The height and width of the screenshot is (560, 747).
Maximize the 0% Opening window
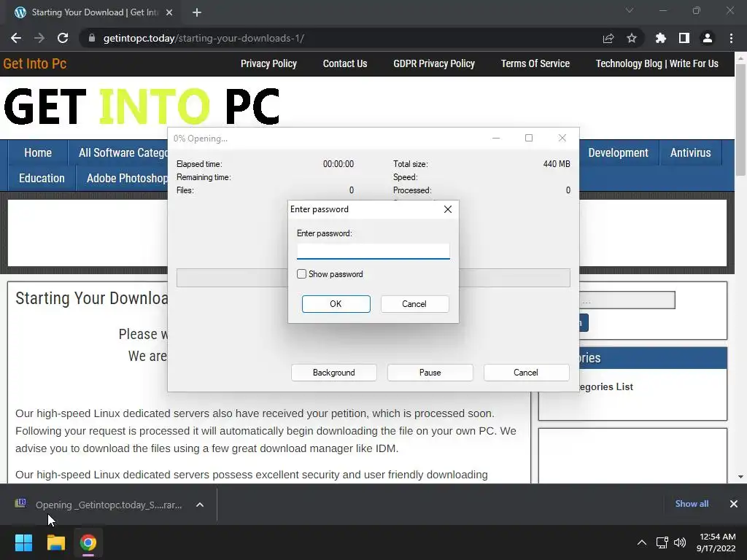coord(529,138)
